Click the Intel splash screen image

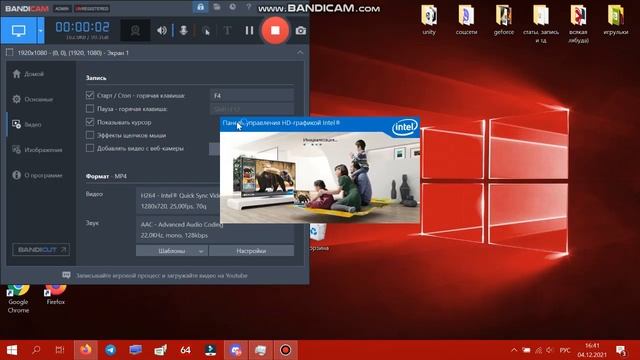(x=320, y=178)
